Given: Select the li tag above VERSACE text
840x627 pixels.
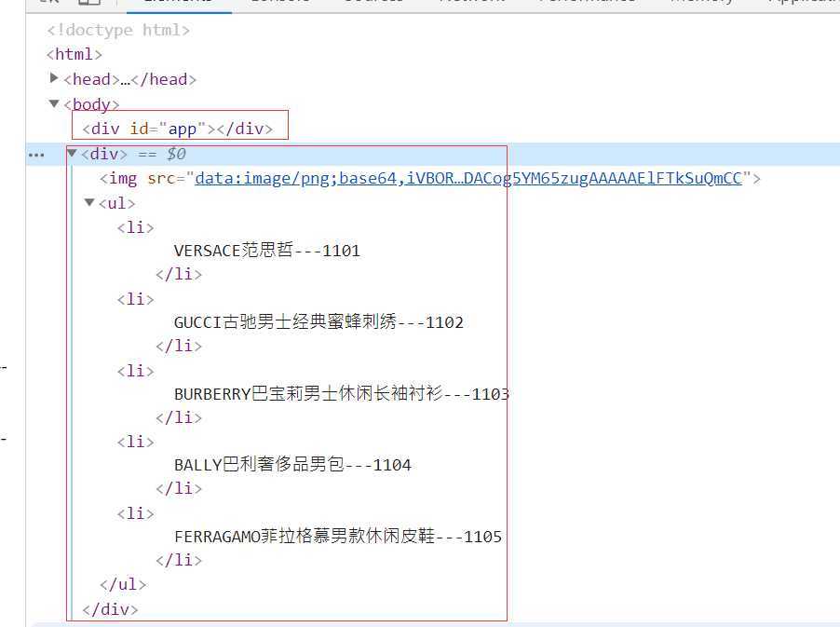Looking at the screenshot, I should pyautogui.click(x=136, y=227).
